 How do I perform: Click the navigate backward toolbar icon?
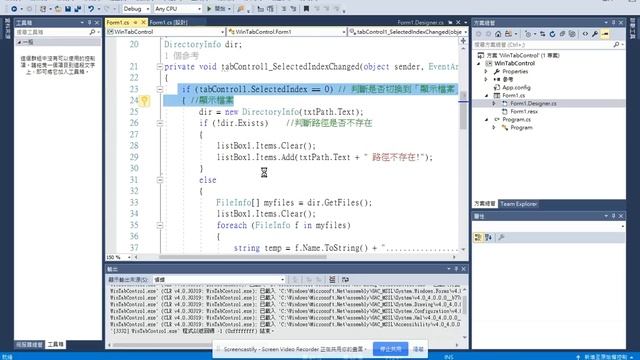pos(14,9)
